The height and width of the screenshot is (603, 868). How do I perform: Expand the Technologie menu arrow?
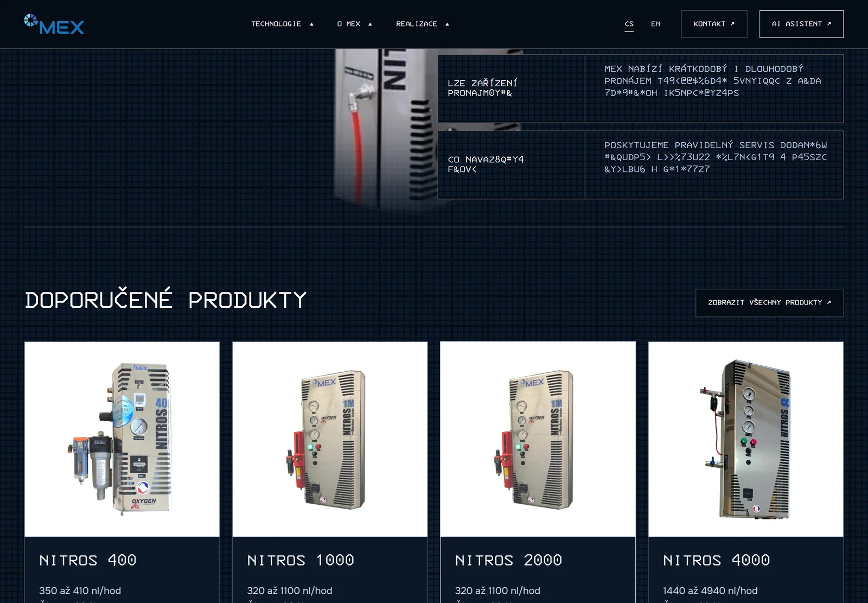(311, 24)
